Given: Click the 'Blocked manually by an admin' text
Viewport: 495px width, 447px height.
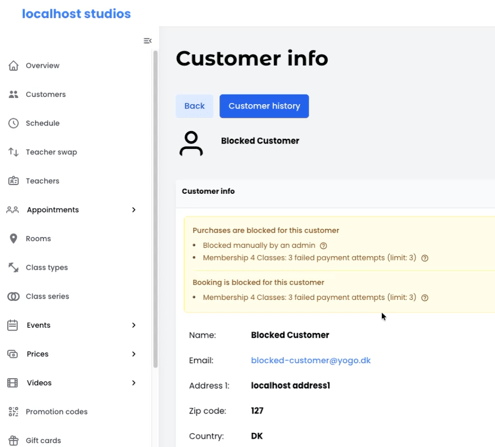Looking at the screenshot, I should tap(259, 245).
